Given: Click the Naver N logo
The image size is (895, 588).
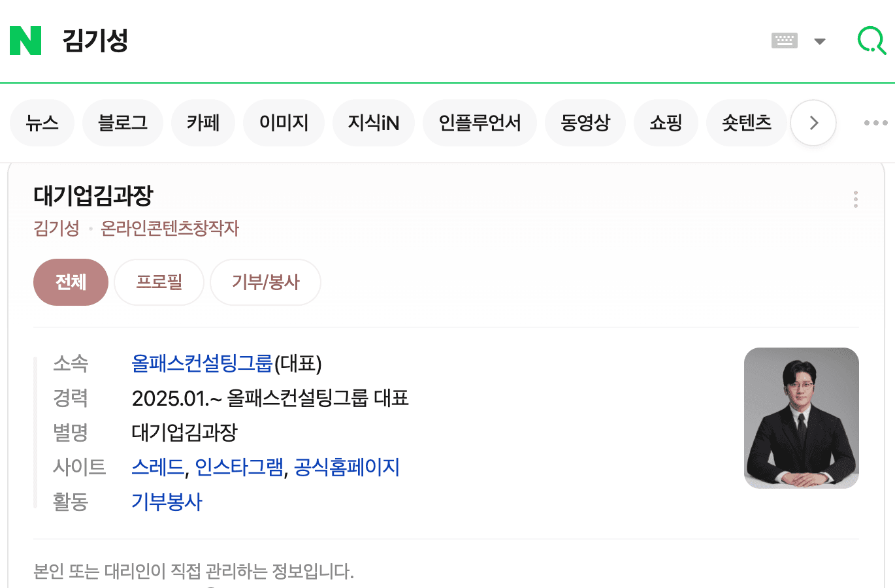Looking at the screenshot, I should 25,41.
